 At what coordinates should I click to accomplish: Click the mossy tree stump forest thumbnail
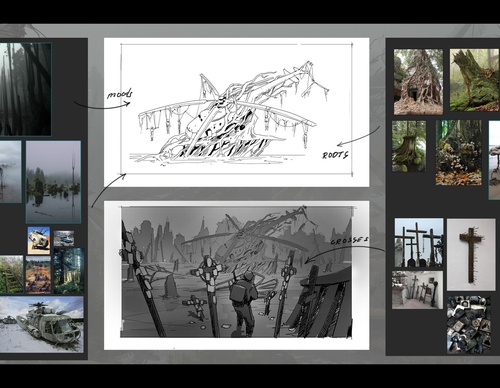[409, 146]
